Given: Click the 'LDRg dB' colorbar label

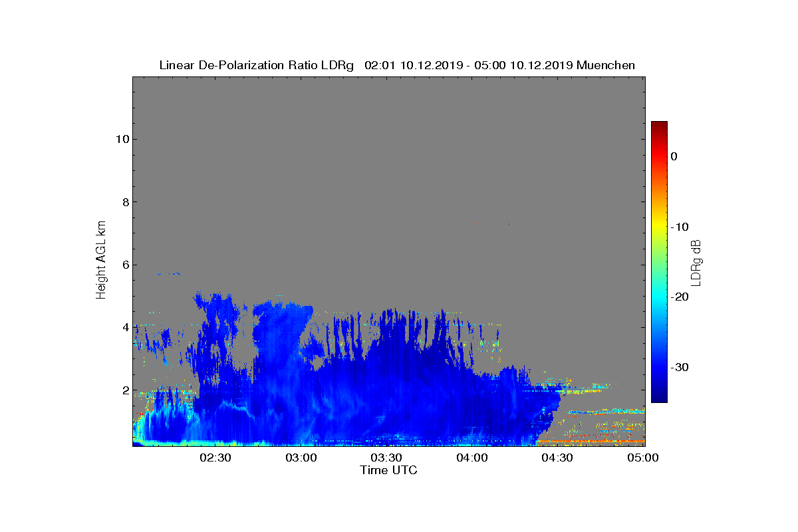Looking at the screenshot, I should [x=696, y=263].
